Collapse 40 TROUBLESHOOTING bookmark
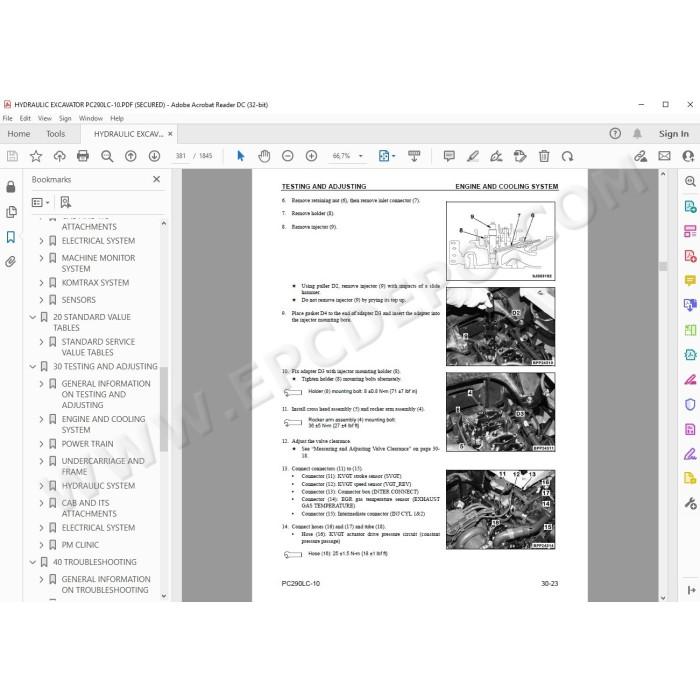700x700 pixels. pyautogui.click(x=33, y=562)
